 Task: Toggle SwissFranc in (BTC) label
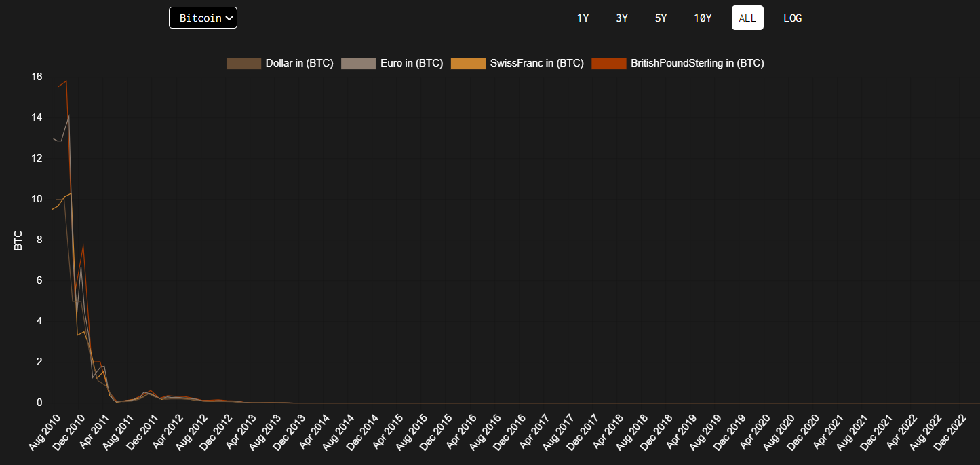pyautogui.click(x=536, y=63)
